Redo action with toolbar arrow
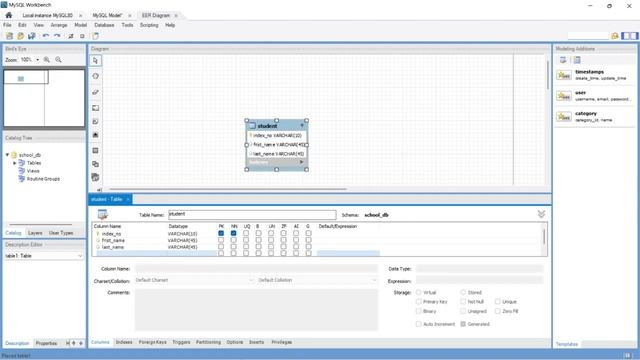 click(57, 36)
